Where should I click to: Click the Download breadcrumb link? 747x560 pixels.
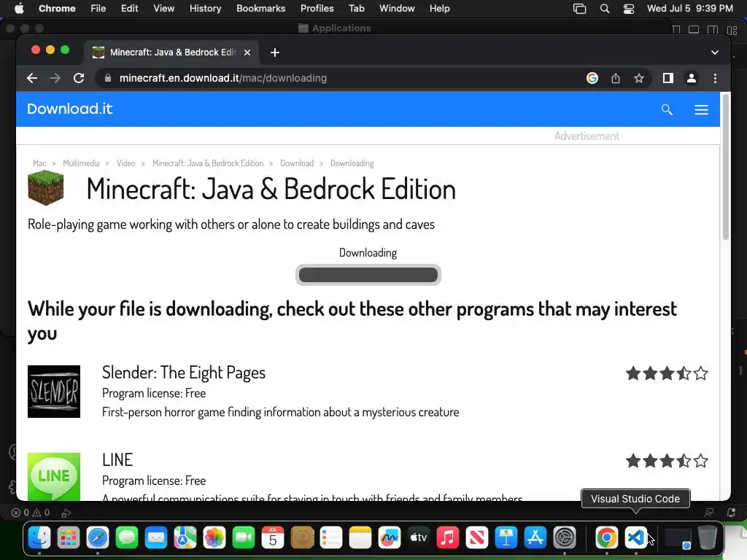[x=297, y=163]
